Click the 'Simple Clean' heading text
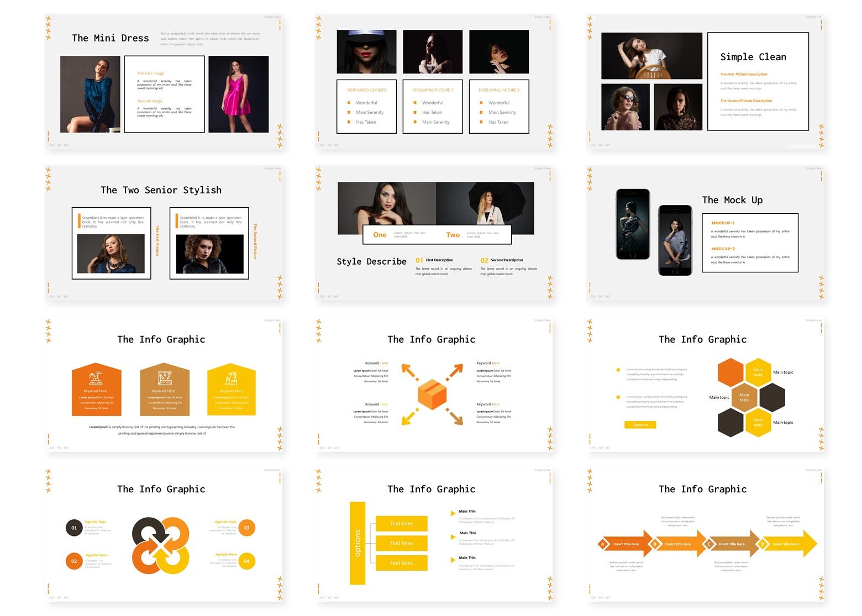 (753, 57)
